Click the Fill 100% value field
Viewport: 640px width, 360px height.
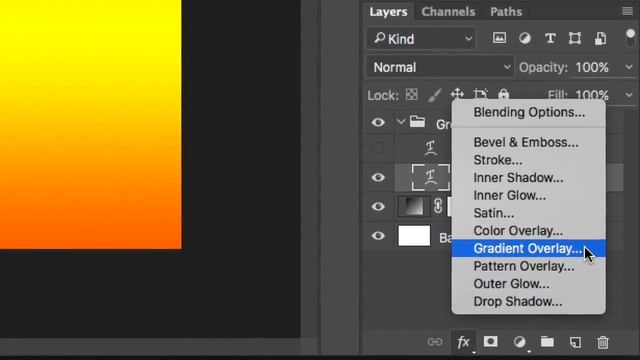(x=592, y=95)
